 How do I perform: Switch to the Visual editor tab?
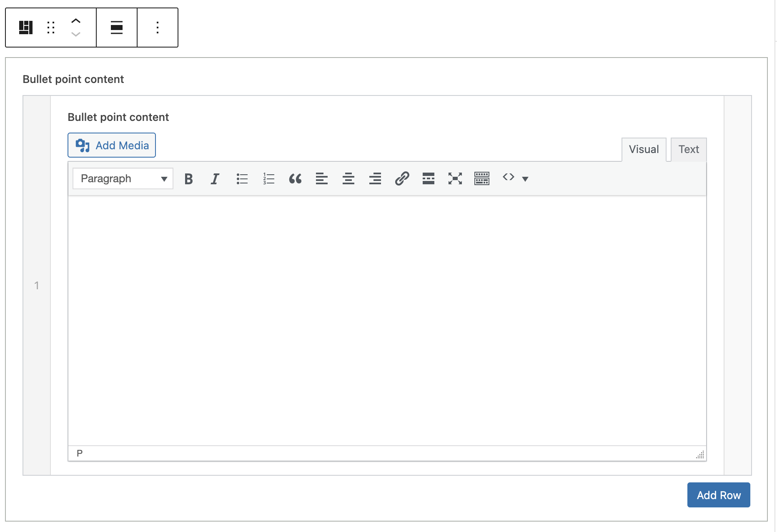pyautogui.click(x=644, y=149)
